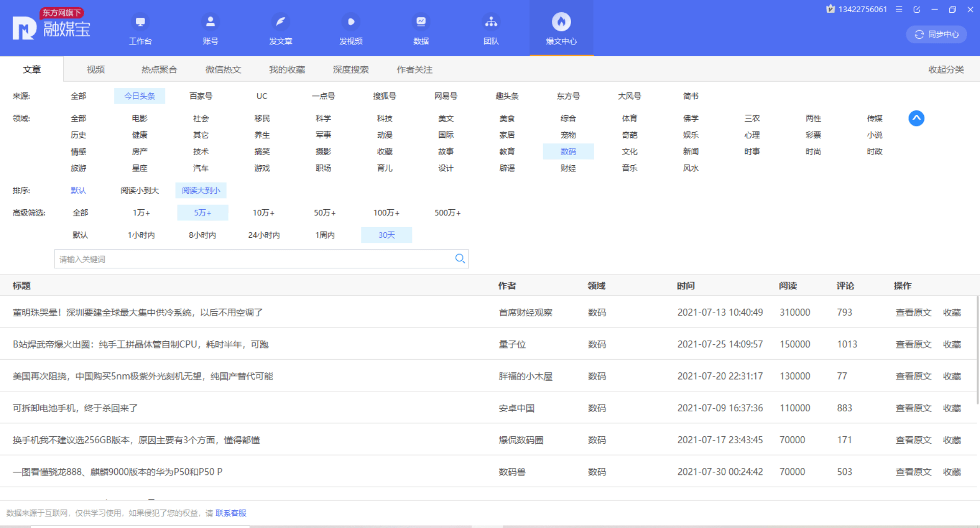The width and height of the screenshot is (980, 528).
Task: Select the 爆文中心 flame icon
Action: pyautogui.click(x=561, y=22)
